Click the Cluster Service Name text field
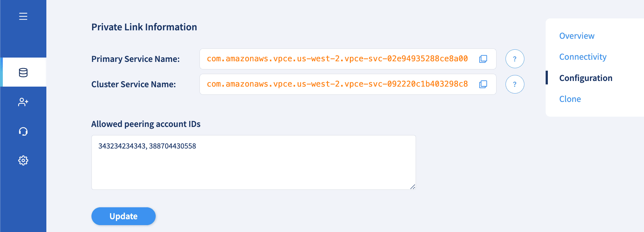 click(x=348, y=84)
